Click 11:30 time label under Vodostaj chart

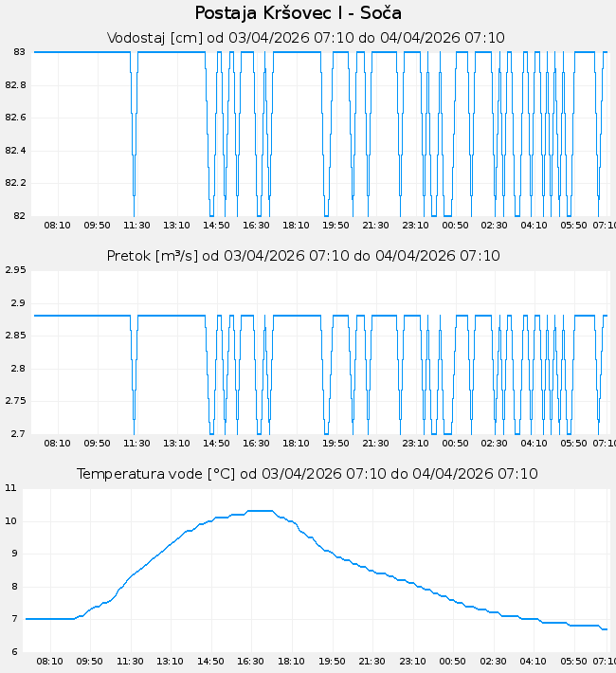coord(136,226)
